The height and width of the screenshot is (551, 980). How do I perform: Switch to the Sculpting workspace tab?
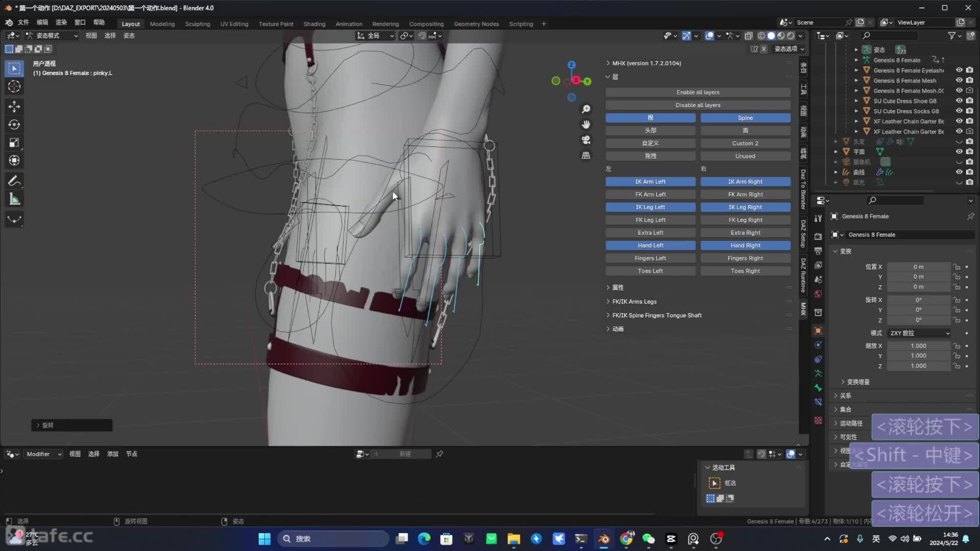pos(198,24)
